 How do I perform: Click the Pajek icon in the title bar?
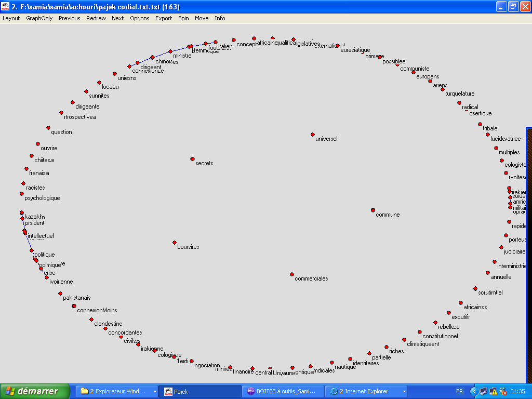pos(5,6)
